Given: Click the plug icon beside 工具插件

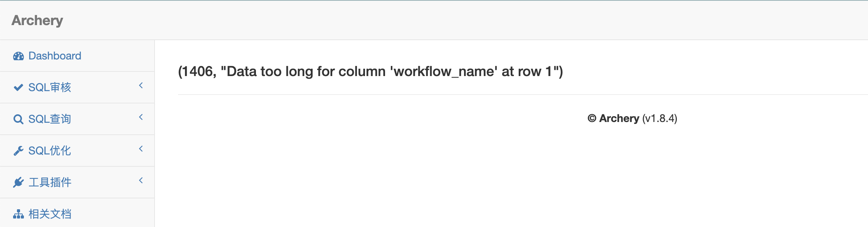Looking at the screenshot, I should (18, 182).
